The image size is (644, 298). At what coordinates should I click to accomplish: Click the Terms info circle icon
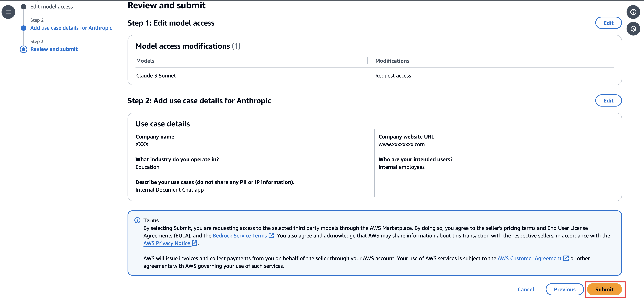coord(137,220)
